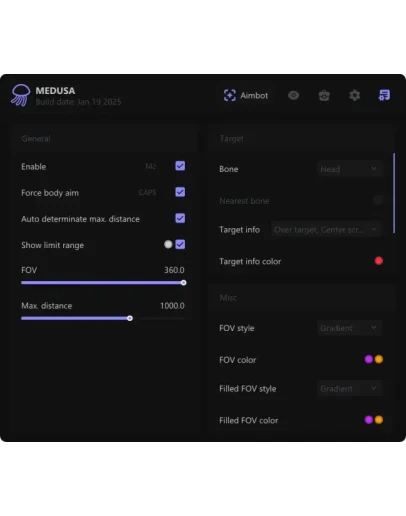The width and height of the screenshot is (406, 516).
Task: Uncheck Force body aim
Action: click(x=180, y=192)
